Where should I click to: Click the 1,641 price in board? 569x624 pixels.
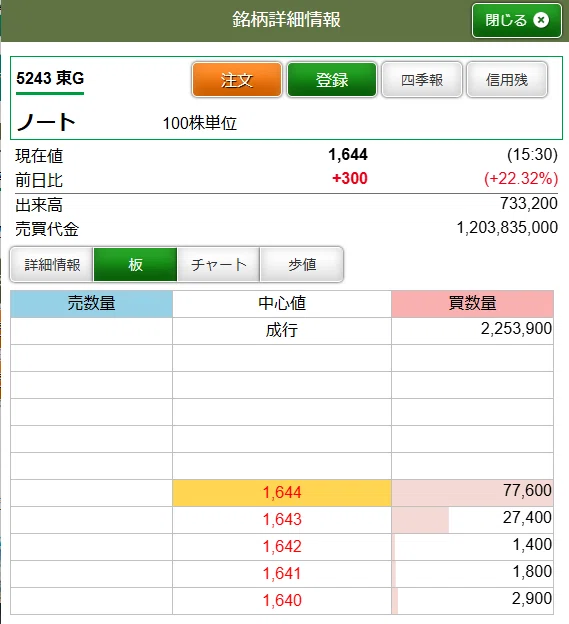click(282, 573)
